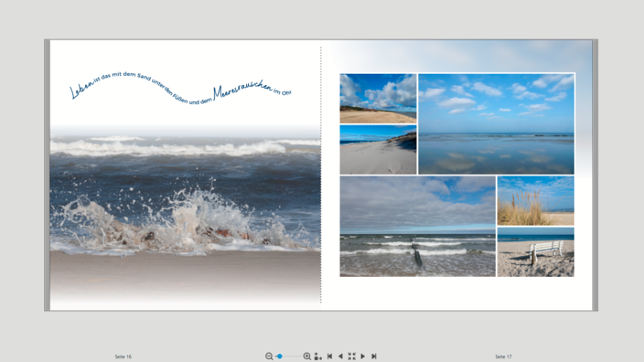644x362 pixels.
Task: Go to the previous page
Action: point(340,356)
